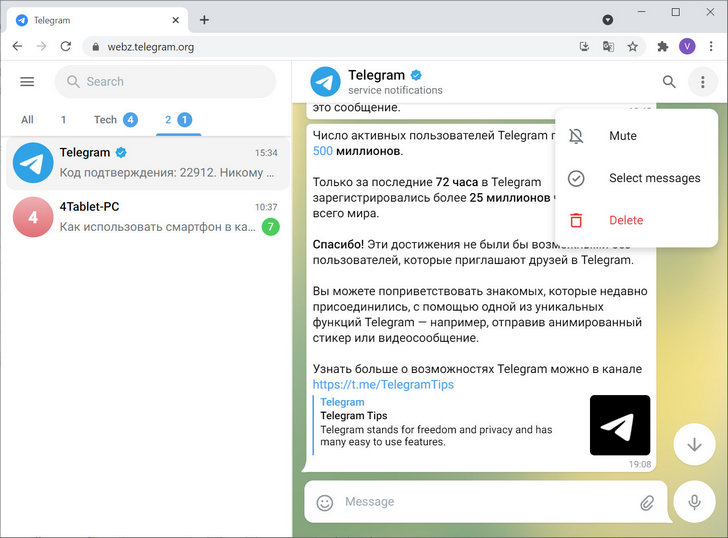Click the verified badge beside Telegram header
The height and width of the screenshot is (538, 728).
coord(416,75)
